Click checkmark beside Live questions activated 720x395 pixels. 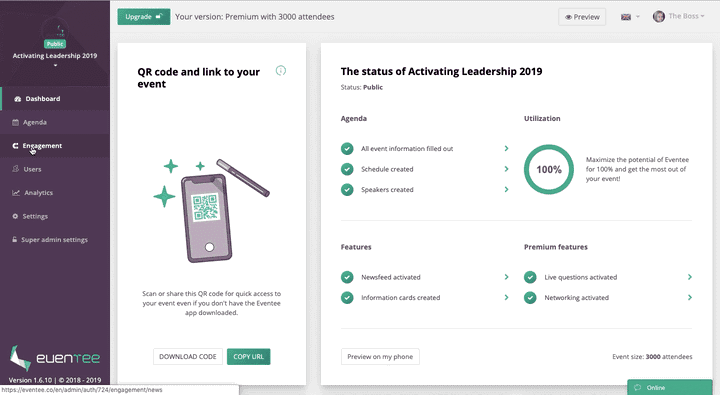point(530,277)
